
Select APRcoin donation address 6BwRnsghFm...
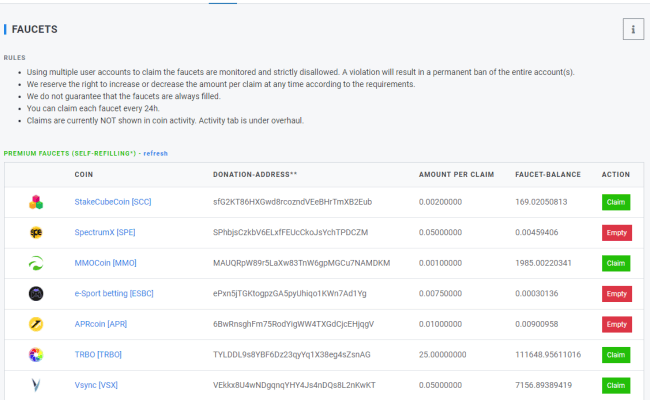pyautogui.click(x=293, y=324)
